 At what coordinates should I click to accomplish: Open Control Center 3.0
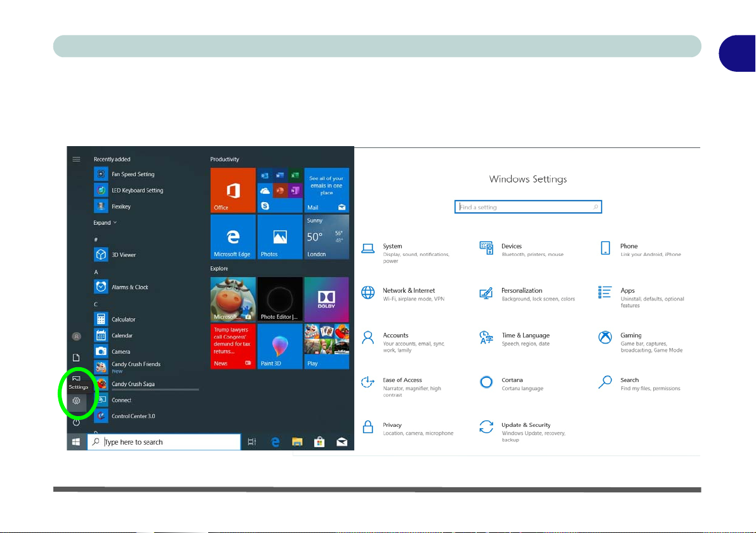pyautogui.click(x=125, y=415)
